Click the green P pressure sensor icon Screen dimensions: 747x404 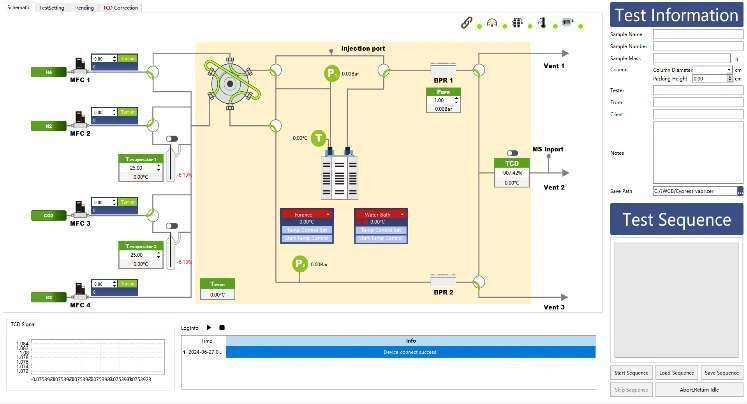tap(331, 73)
